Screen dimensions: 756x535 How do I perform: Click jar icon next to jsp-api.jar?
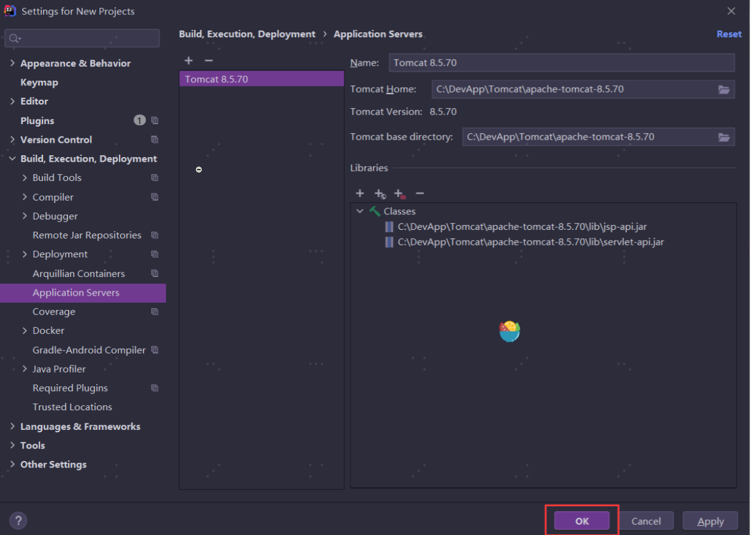coord(389,227)
